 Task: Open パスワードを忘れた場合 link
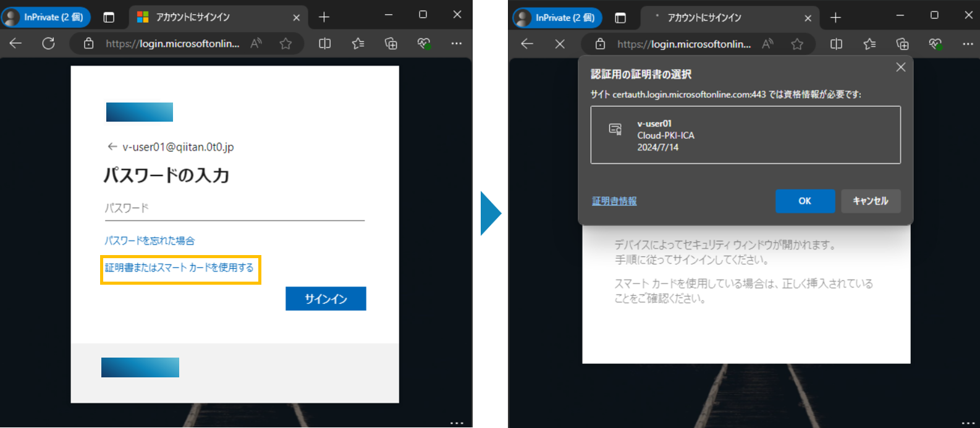click(150, 240)
